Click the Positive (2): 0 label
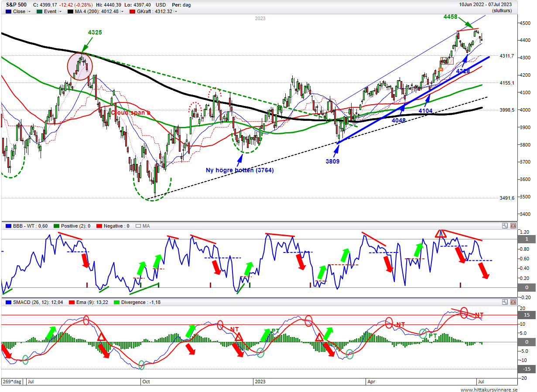The height and width of the screenshot is (392, 537). point(76,226)
